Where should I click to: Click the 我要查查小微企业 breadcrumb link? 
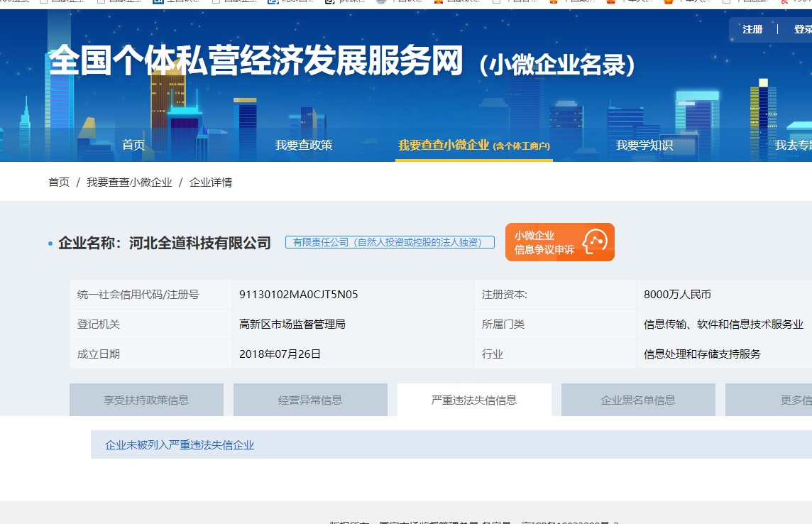click(x=129, y=182)
